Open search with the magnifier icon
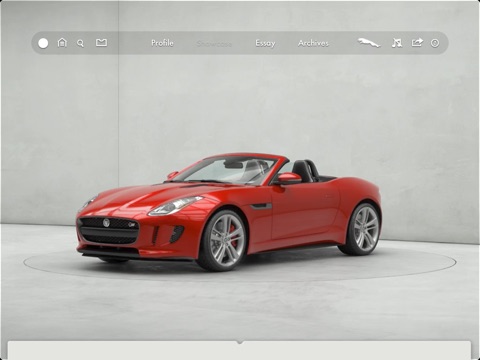 pyautogui.click(x=80, y=43)
